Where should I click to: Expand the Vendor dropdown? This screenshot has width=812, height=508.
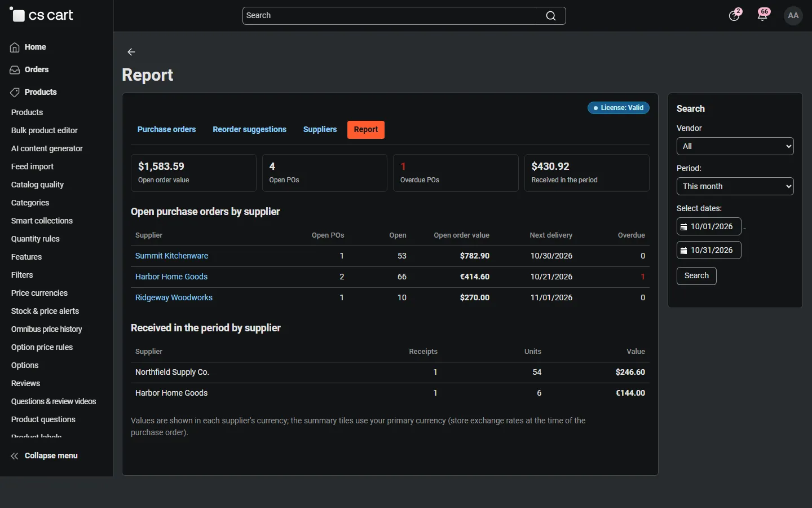[735, 146]
